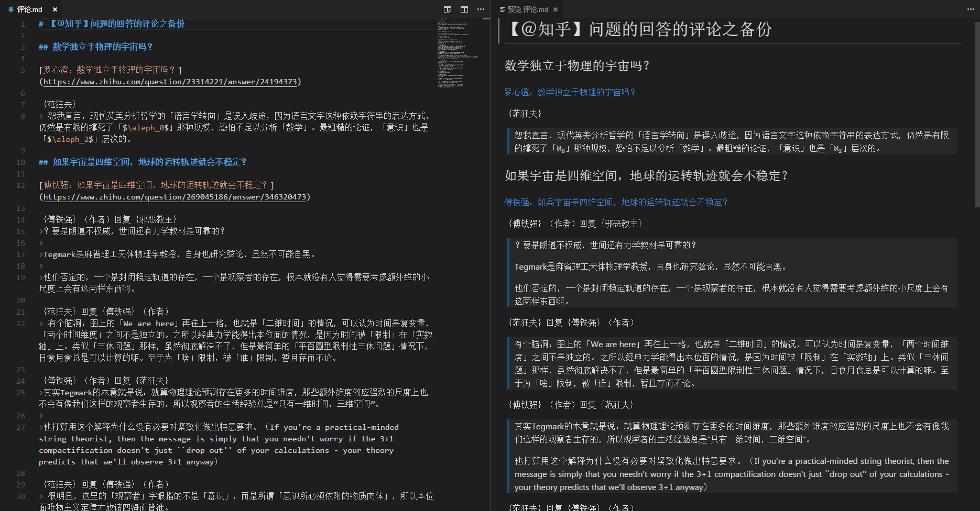Screen dimensions: 980x511
Task: Click preview text '{傅铁强}（作者）回复{邪恶教主}'
Action: point(575,224)
